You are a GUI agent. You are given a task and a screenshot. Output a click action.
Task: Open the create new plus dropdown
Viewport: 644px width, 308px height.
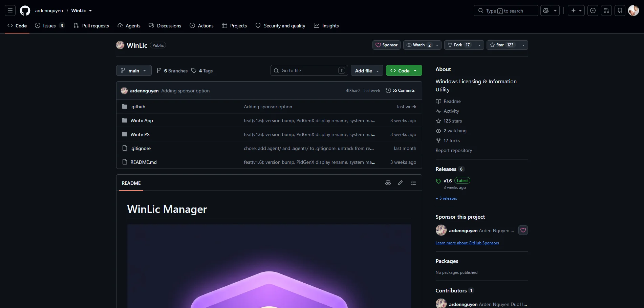pyautogui.click(x=576, y=10)
